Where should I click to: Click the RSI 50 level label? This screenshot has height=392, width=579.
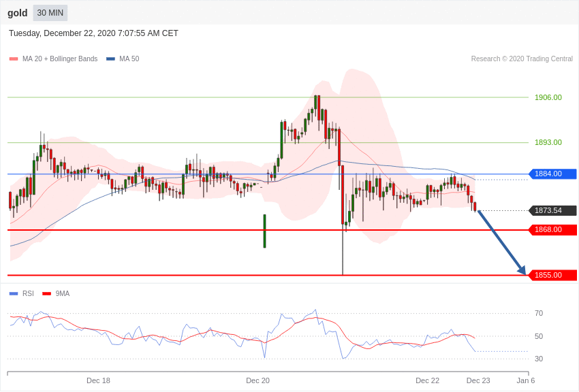(x=539, y=336)
